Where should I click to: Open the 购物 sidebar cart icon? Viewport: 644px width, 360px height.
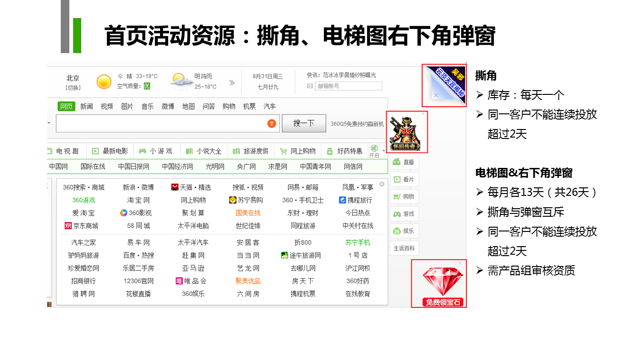[397, 197]
